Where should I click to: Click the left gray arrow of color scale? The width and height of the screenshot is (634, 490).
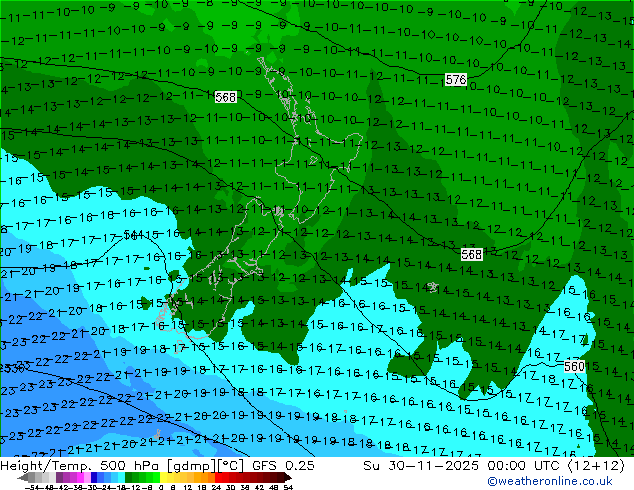[x=22, y=477]
